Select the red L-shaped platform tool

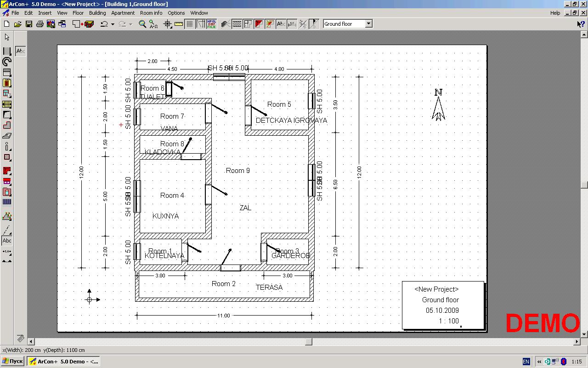coord(7,125)
